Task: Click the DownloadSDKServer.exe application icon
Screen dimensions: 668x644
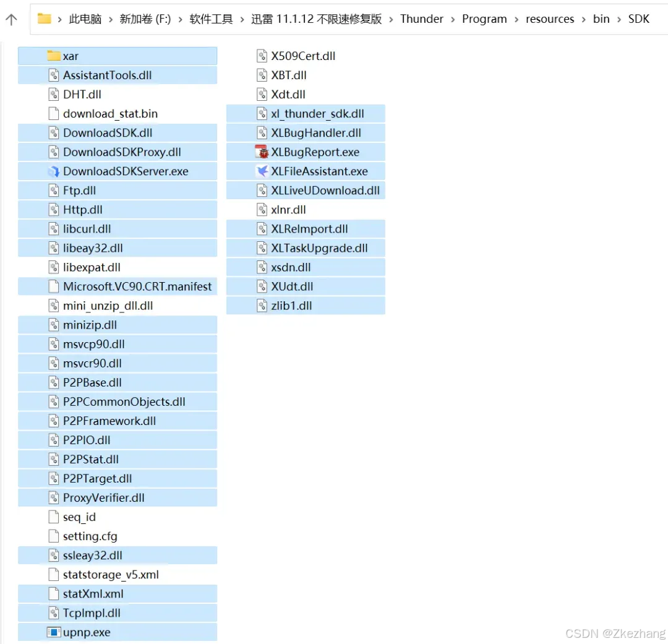Action: click(54, 171)
